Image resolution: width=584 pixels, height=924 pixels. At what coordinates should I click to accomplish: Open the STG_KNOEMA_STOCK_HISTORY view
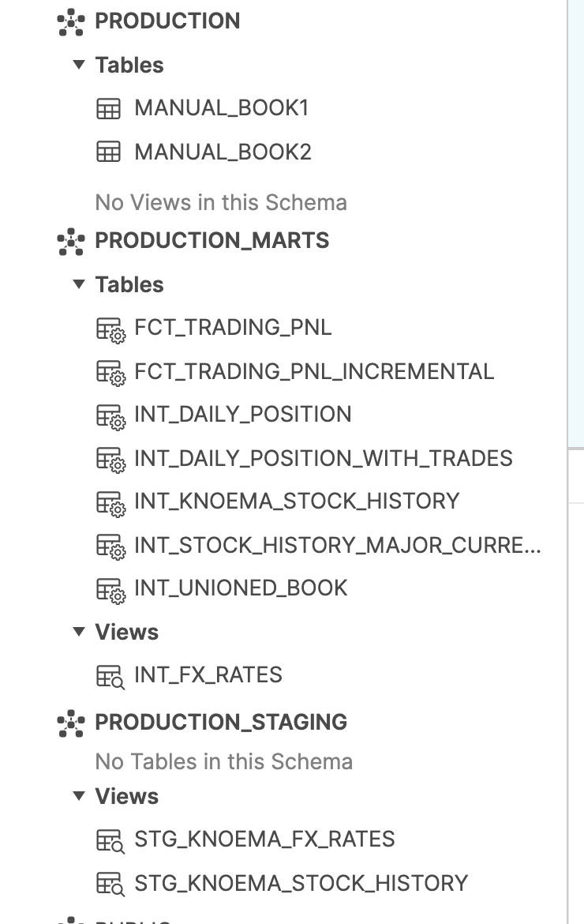pos(301,883)
